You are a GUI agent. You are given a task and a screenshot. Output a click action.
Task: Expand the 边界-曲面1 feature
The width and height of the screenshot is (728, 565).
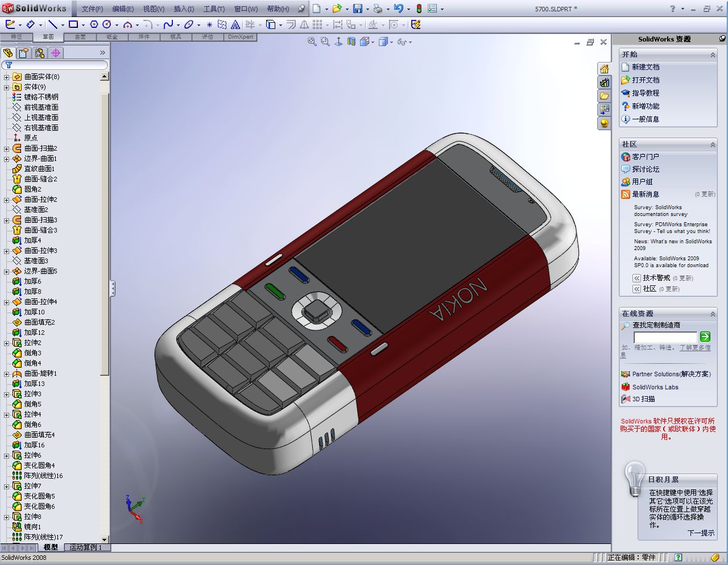pyautogui.click(x=7, y=159)
